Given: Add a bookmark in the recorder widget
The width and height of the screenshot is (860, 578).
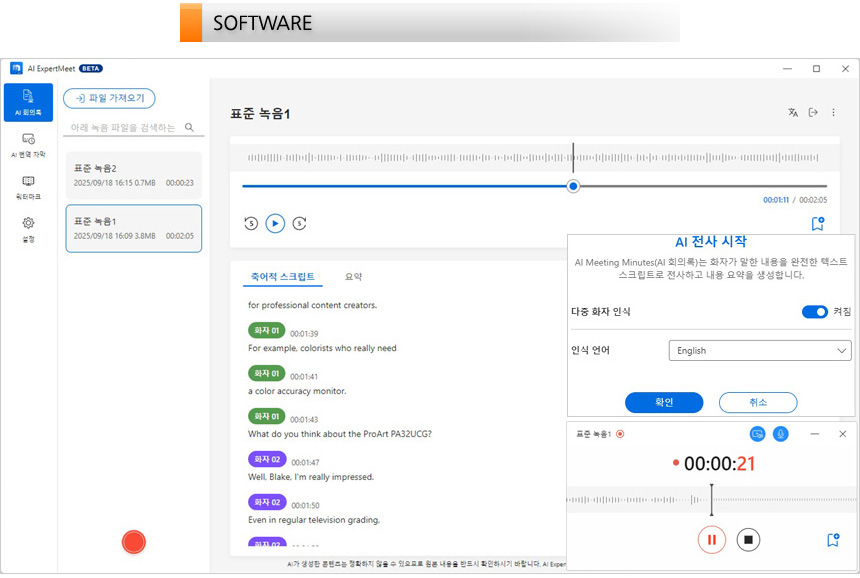Looking at the screenshot, I should click(832, 540).
